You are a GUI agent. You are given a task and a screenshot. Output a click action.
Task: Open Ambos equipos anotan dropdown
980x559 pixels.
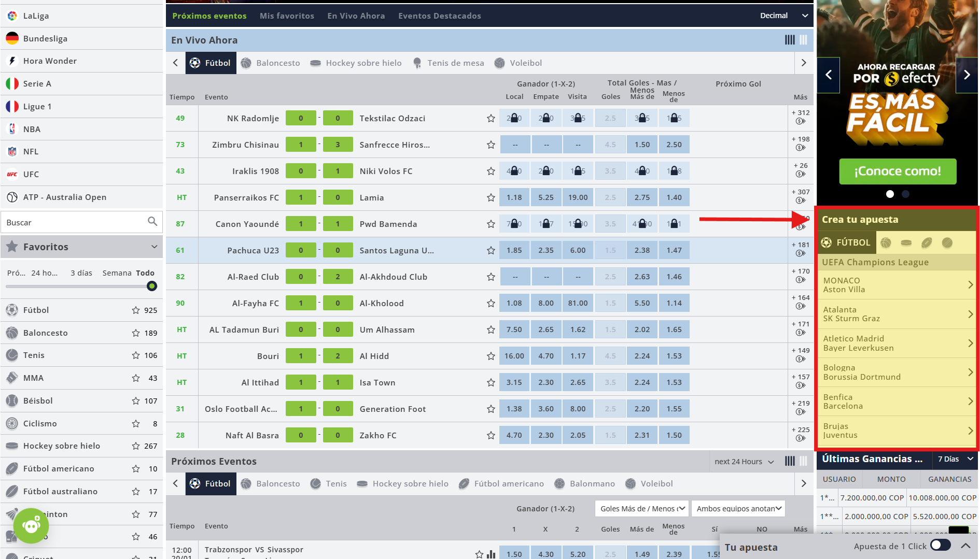(x=738, y=508)
